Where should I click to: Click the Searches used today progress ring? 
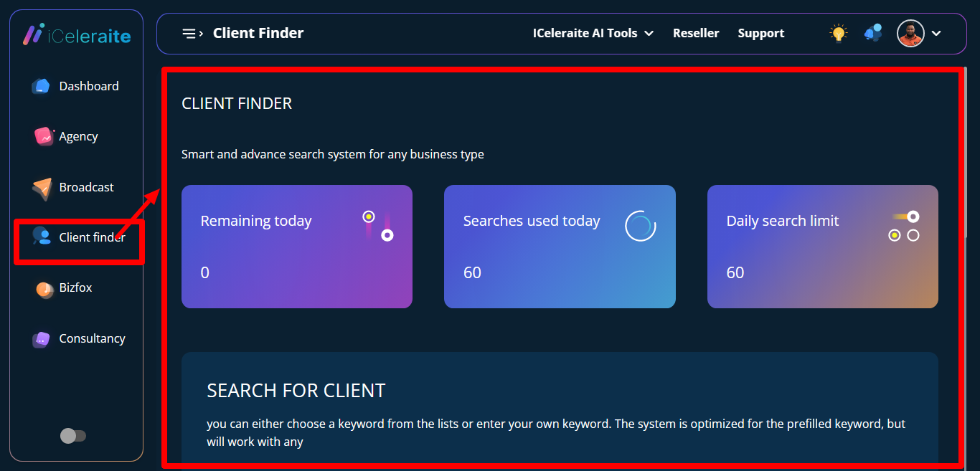point(640,226)
